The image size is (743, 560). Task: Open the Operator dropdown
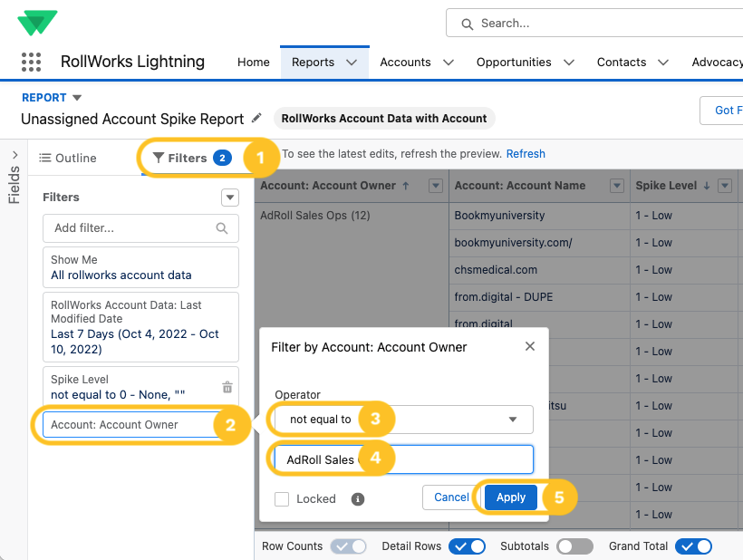pos(404,420)
